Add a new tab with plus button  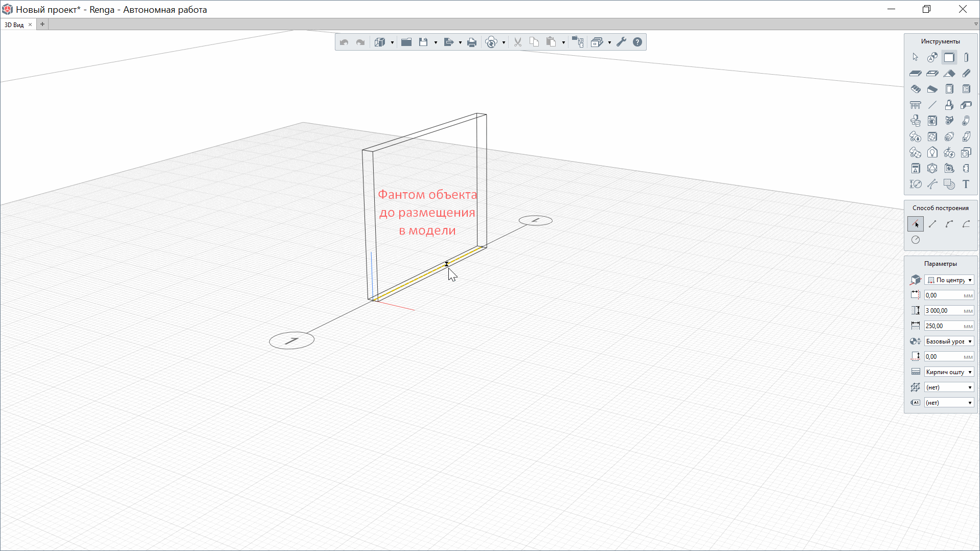[42, 24]
